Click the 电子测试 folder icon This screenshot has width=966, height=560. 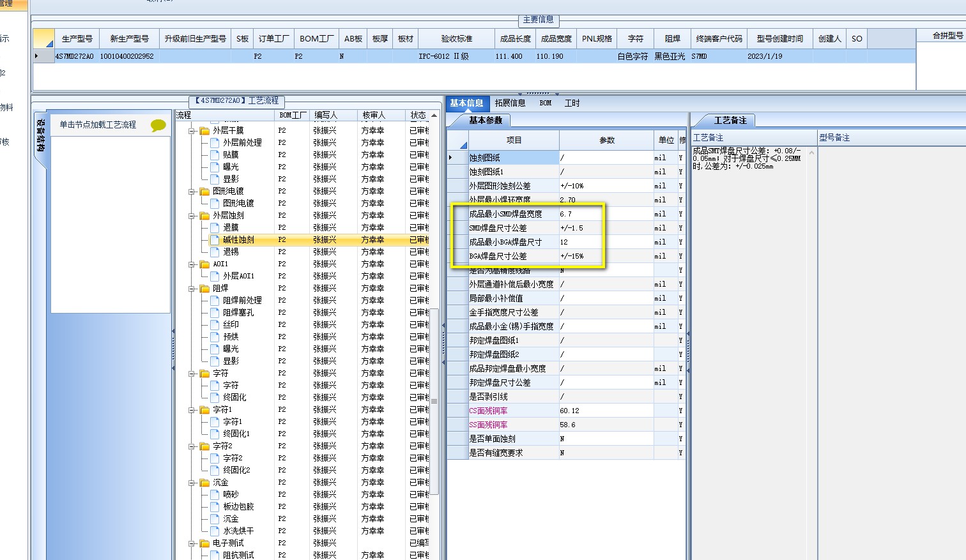click(204, 543)
